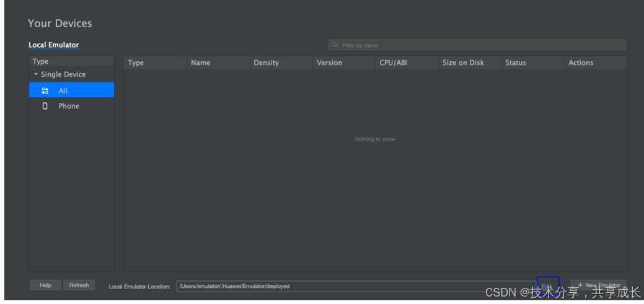The width and height of the screenshot is (644, 304).
Task: Sort the table by Density column
Action: pyautogui.click(x=266, y=63)
